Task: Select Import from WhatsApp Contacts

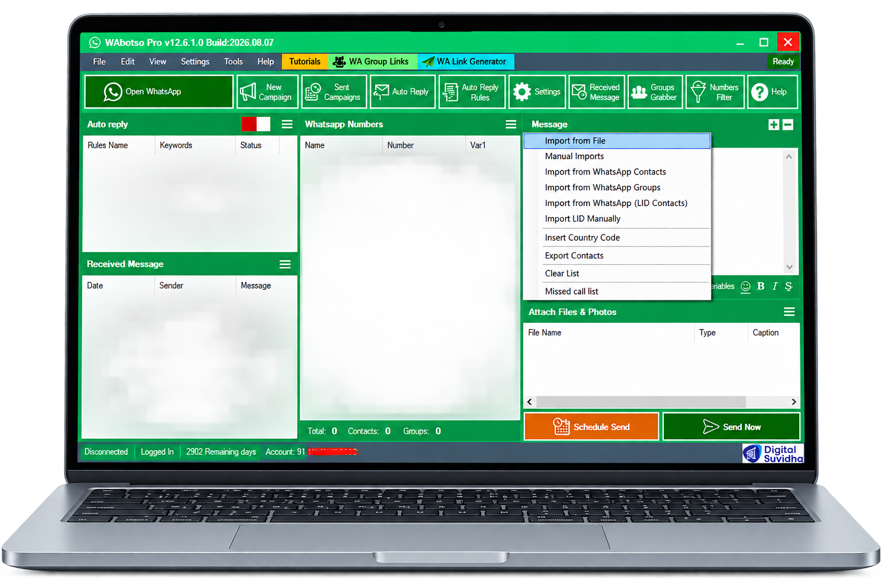Action: 617,172
